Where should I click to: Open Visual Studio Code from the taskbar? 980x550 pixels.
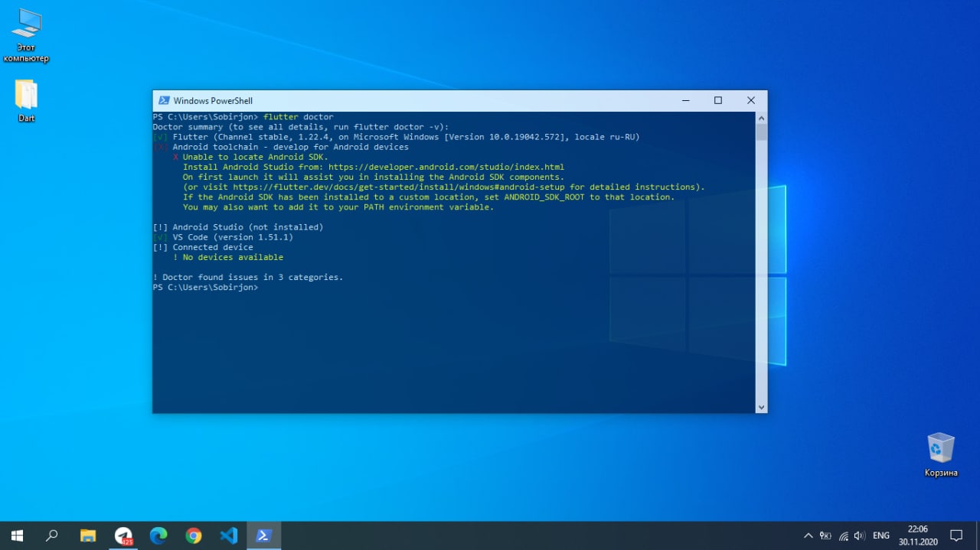228,535
